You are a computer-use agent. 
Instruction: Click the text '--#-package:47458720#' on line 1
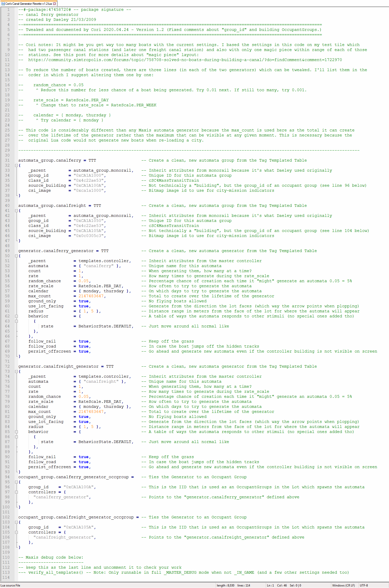point(45,10)
